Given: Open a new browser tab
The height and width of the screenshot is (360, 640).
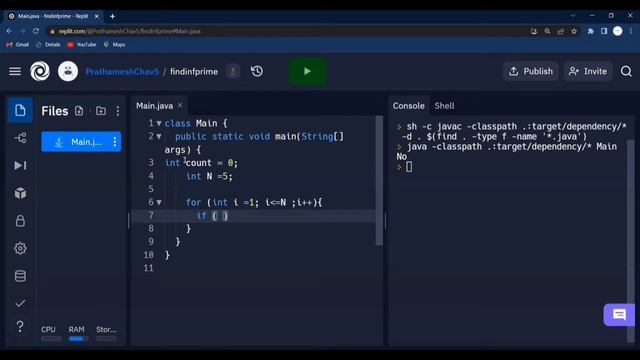Looking at the screenshot, I should (x=112, y=16).
